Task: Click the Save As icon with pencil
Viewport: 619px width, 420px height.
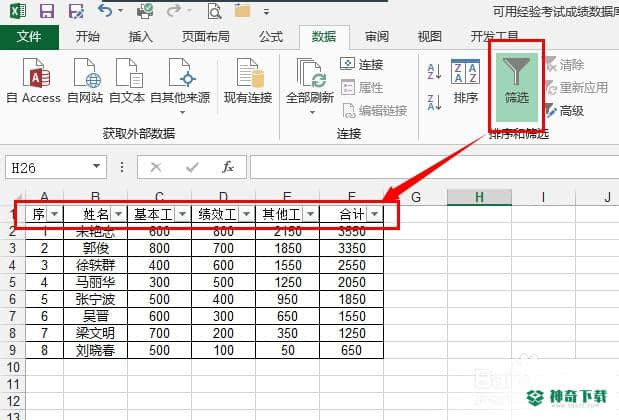Action: pos(76,11)
